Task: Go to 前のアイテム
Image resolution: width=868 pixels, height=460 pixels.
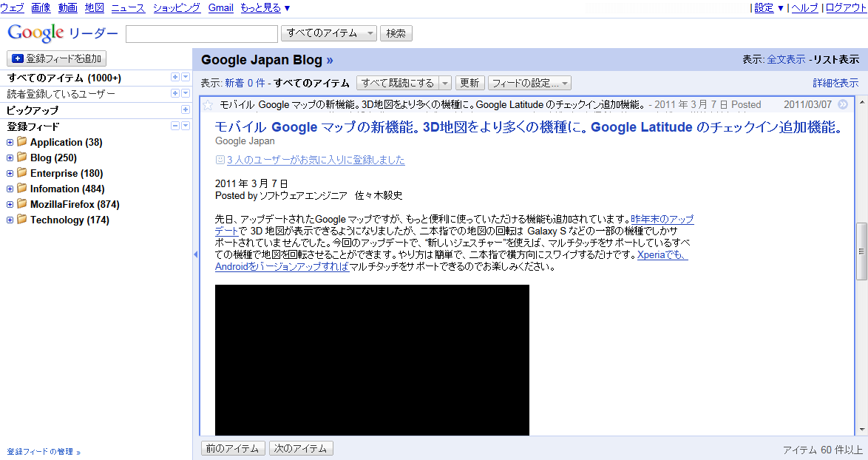Action: point(232,448)
